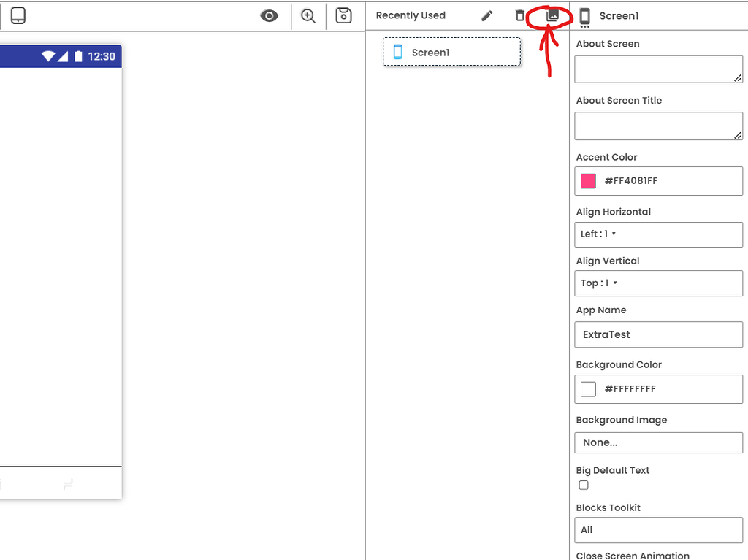
Task: Select the Screen1 item under Recently Used
Action: [x=451, y=51]
